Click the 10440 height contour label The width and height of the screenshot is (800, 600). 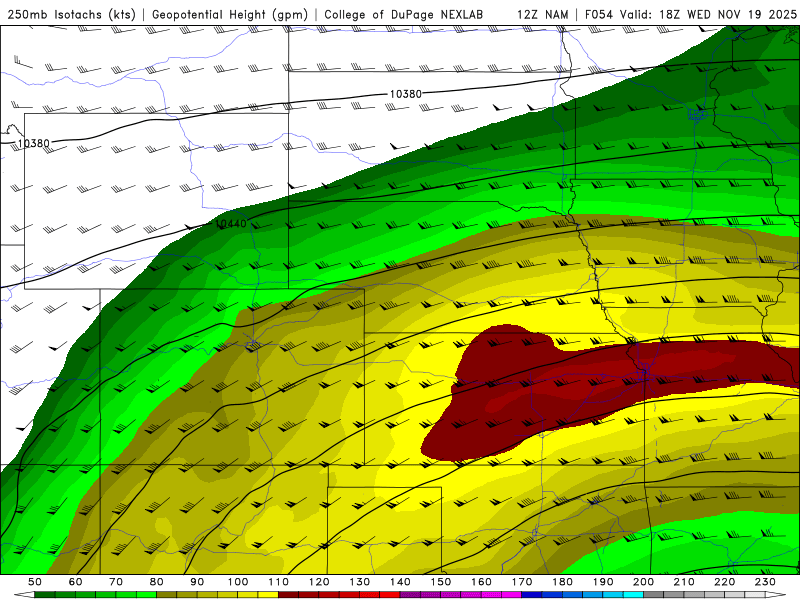tap(231, 223)
